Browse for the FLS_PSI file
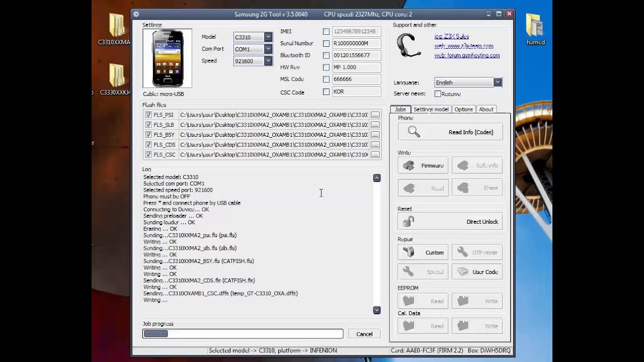Viewport: 644px width, 362px height. (x=375, y=115)
